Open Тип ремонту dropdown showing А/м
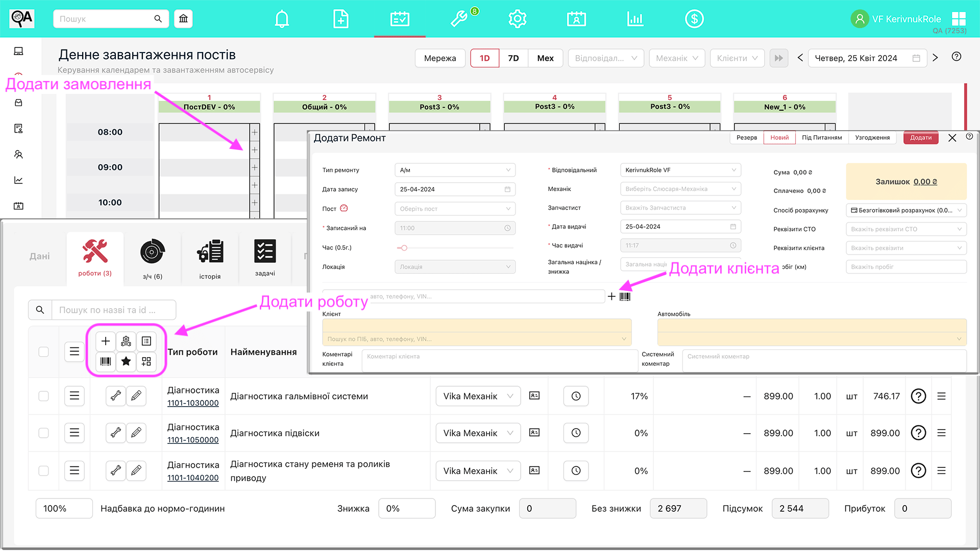Image resolution: width=980 pixels, height=551 pixels. point(455,170)
